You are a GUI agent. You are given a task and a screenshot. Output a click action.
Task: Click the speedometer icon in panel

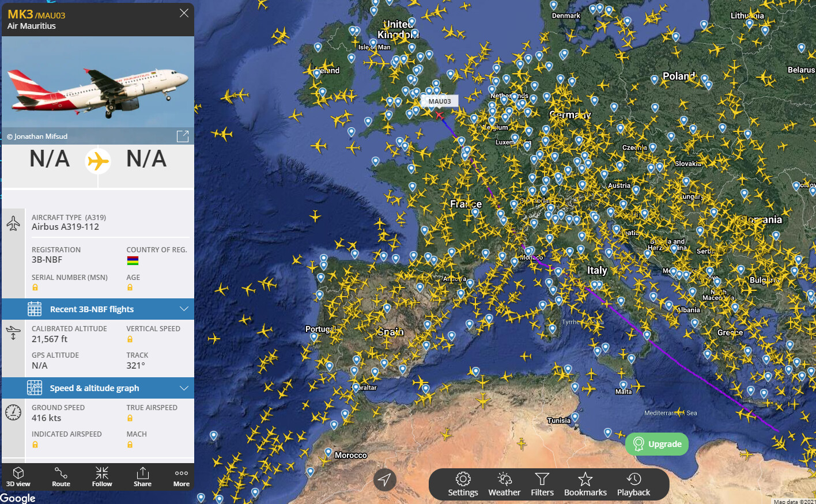coord(13,412)
